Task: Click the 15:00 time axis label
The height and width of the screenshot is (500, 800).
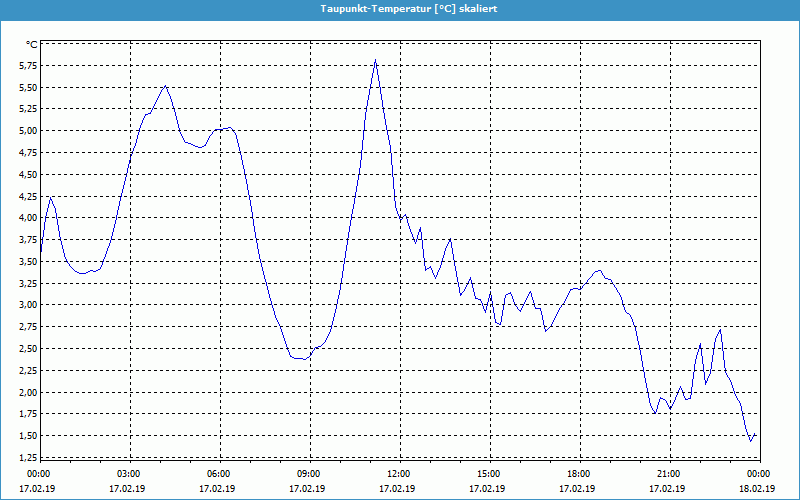Action: pos(489,474)
